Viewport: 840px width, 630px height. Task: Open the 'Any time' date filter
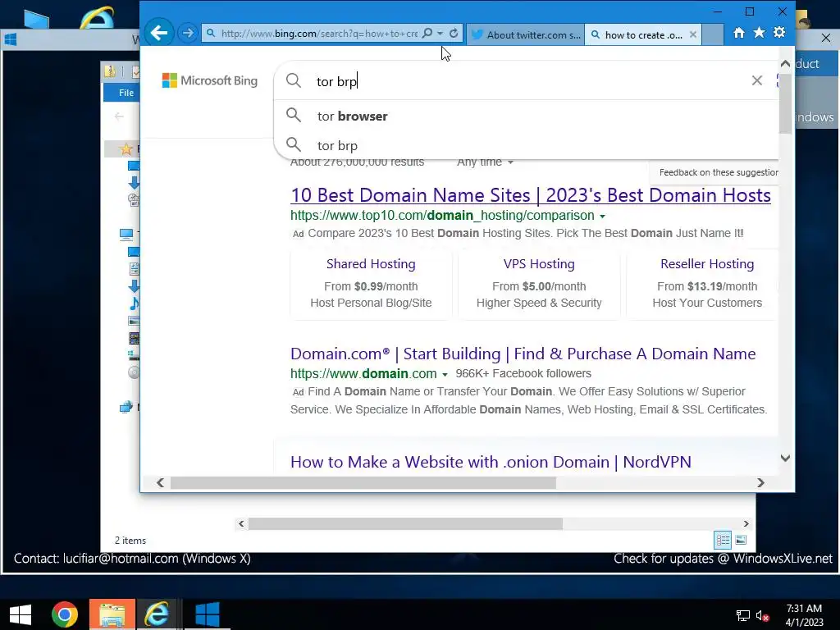point(485,162)
